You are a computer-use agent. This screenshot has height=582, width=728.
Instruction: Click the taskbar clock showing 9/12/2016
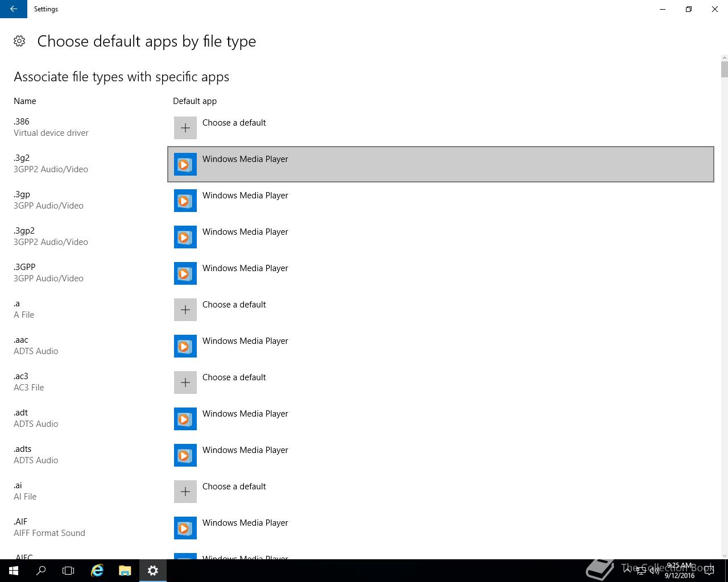tap(680, 571)
